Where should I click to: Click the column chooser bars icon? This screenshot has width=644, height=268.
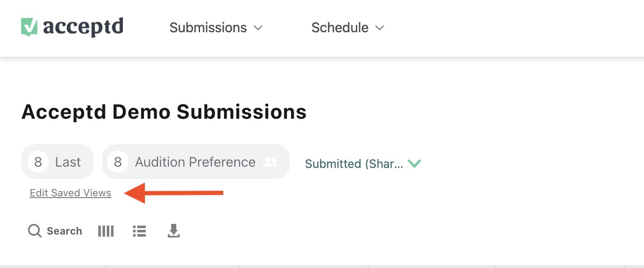[x=106, y=231]
